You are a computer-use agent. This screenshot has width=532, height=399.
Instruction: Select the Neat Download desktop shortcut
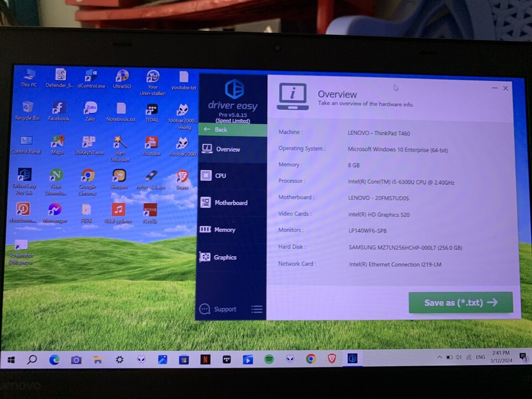pos(56,182)
